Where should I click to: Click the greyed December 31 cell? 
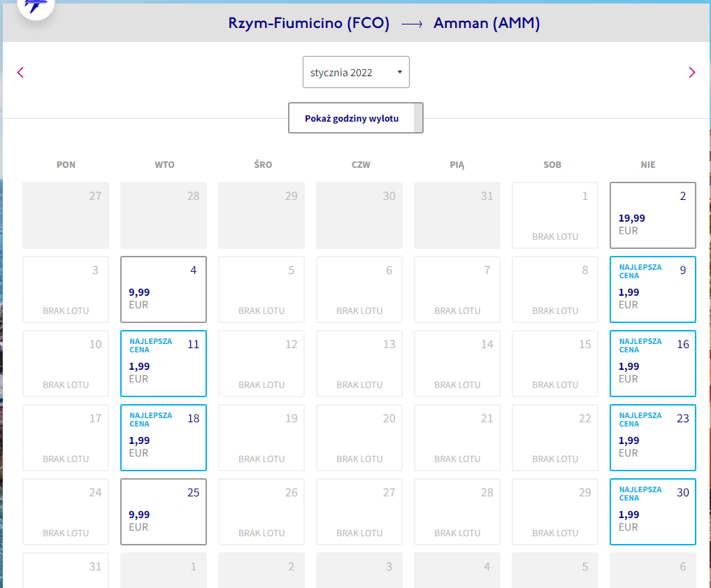coord(457,215)
